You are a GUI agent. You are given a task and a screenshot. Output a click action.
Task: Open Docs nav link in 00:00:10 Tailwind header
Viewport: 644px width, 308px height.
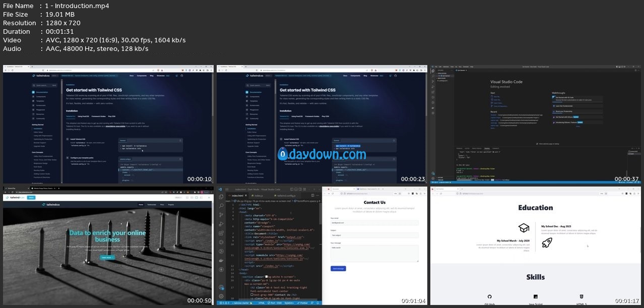click(132, 76)
